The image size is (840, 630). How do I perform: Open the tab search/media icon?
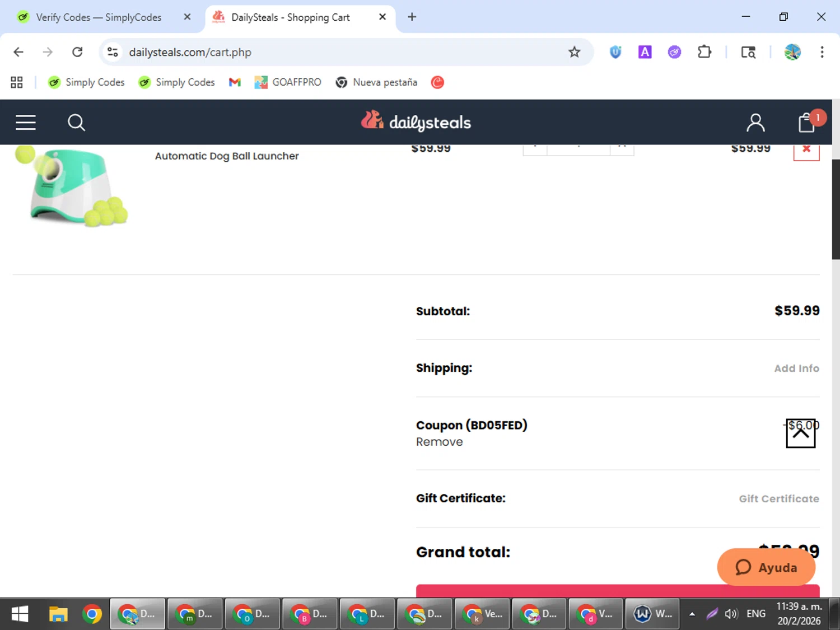pyautogui.click(x=748, y=52)
